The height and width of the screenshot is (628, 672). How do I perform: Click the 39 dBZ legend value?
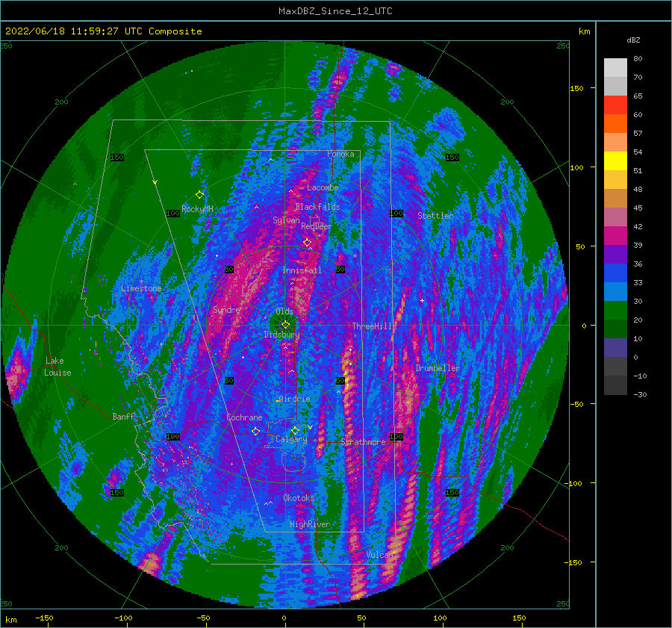coord(638,245)
